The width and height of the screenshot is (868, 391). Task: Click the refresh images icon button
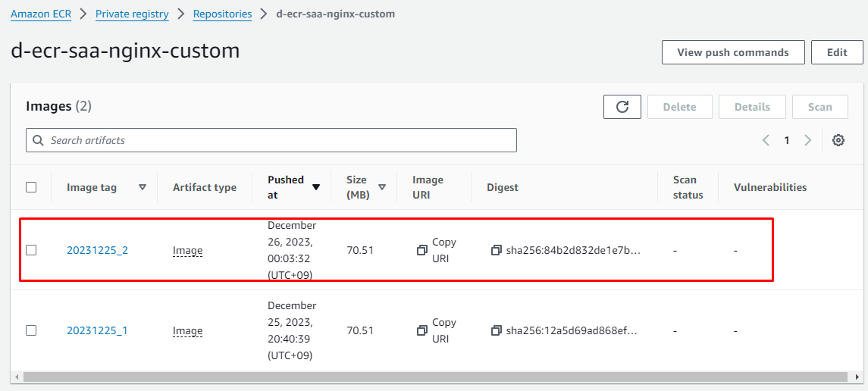coord(622,107)
